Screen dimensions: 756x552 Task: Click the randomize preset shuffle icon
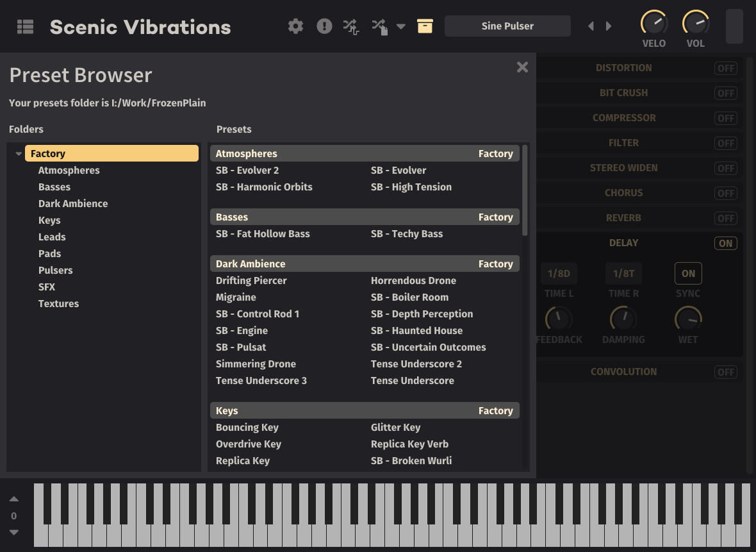click(351, 26)
